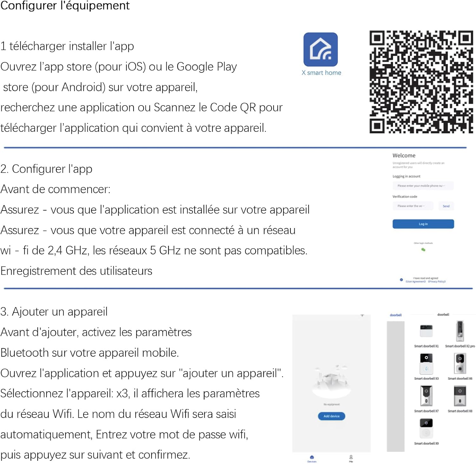Switch to the Me profile tab
476x464 pixels.
tap(351, 459)
